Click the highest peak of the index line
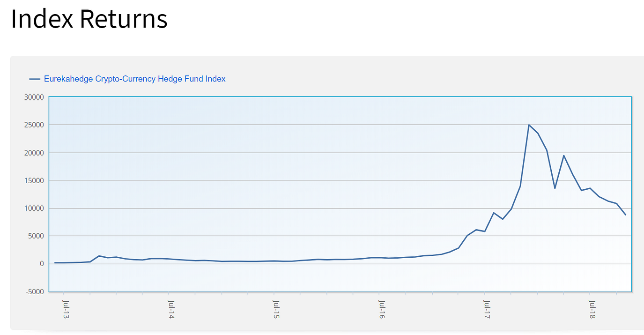Image resolution: width=644 pixels, height=335 pixels. [529, 125]
